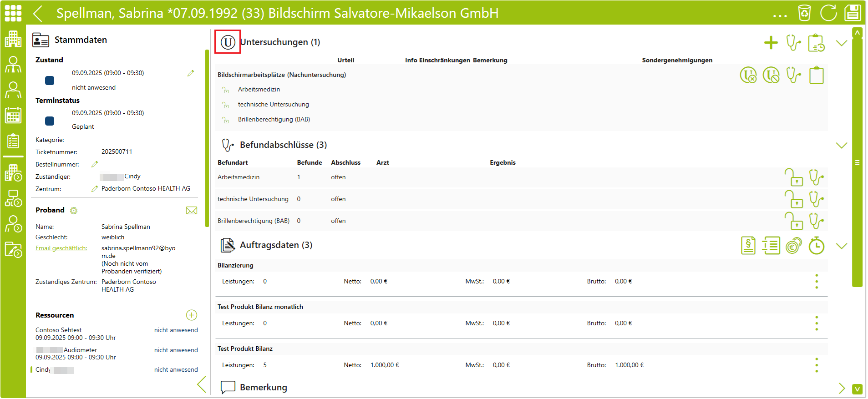868x399 pixels.
Task: Toggle the lock on Arbeitsmedizin Befundabschluss
Action: coord(793,177)
